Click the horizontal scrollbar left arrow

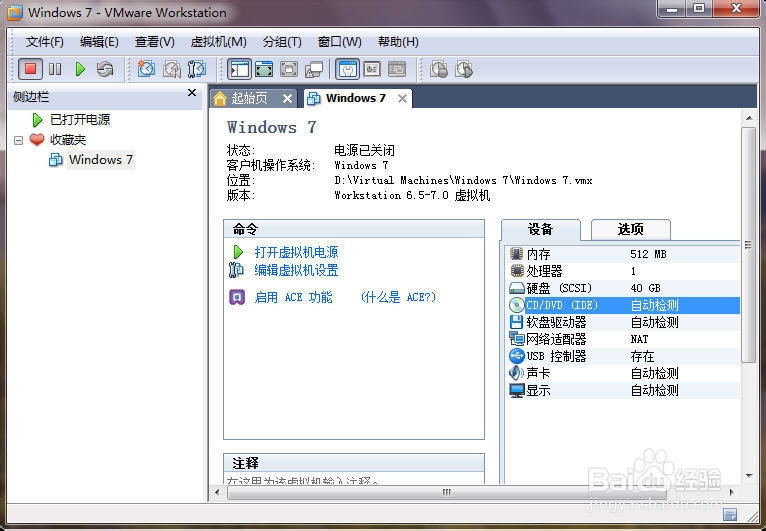(217, 492)
